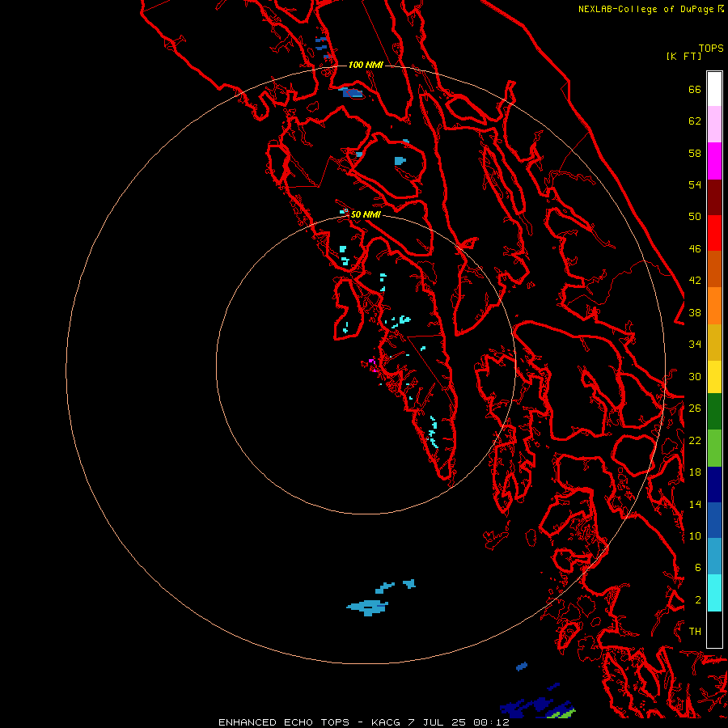
Task: Click the '2' legend value label
Action: point(697,600)
